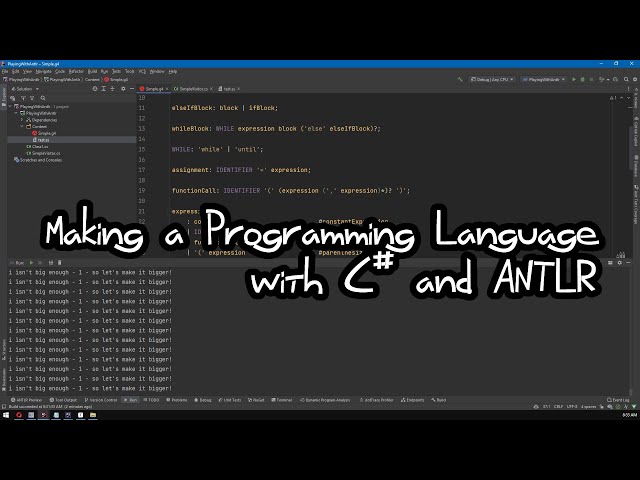
Task: Open the Terminal tool window
Action: [x=282, y=400]
